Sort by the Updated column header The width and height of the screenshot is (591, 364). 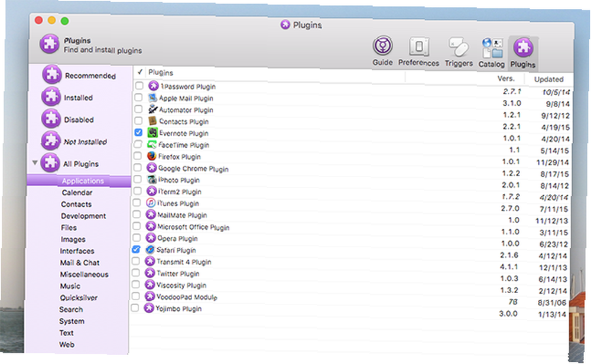pyautogui.click(x=548, y=79)
